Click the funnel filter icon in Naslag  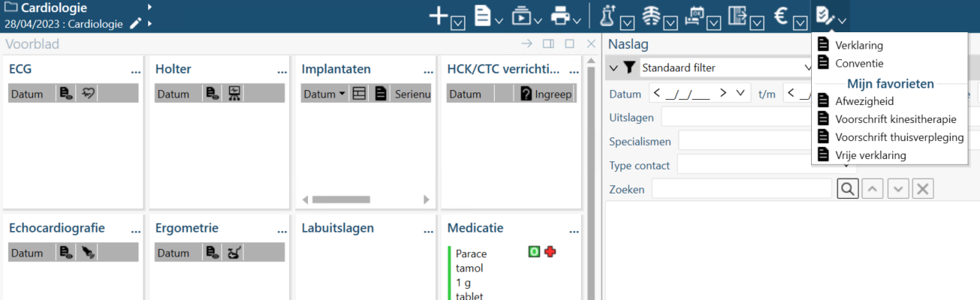[x=629, y=67]
